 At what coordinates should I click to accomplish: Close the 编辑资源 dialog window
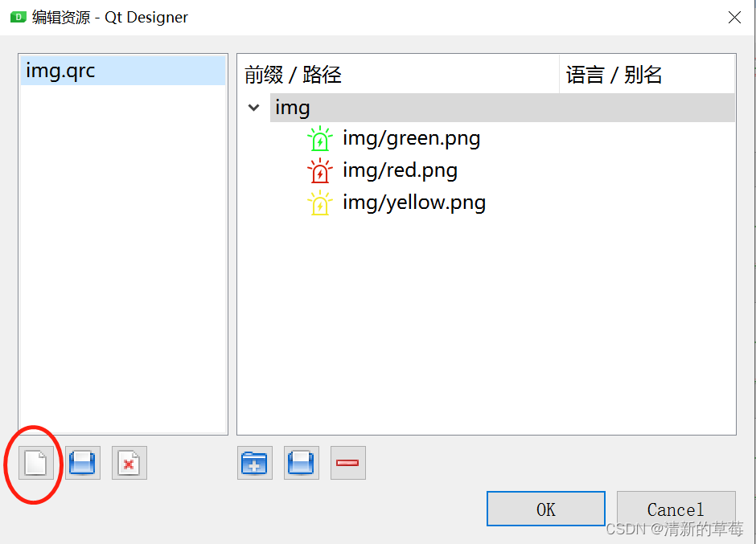(x=734, y=18)
